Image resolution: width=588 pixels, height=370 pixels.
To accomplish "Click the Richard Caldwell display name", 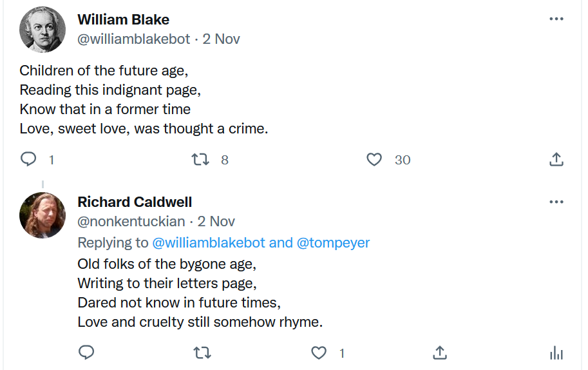I will [x=135, y=202].
